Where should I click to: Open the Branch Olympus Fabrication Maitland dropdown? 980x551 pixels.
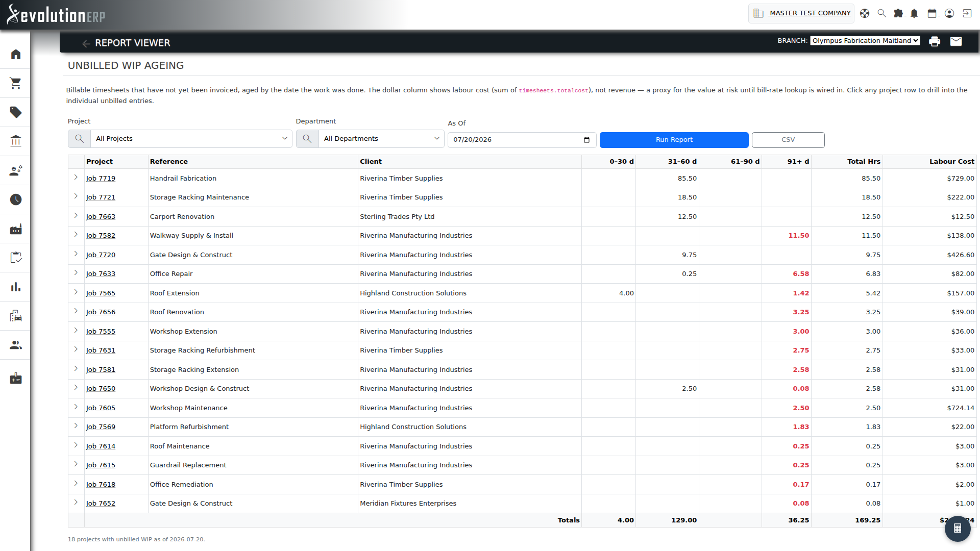coord(865,41)
